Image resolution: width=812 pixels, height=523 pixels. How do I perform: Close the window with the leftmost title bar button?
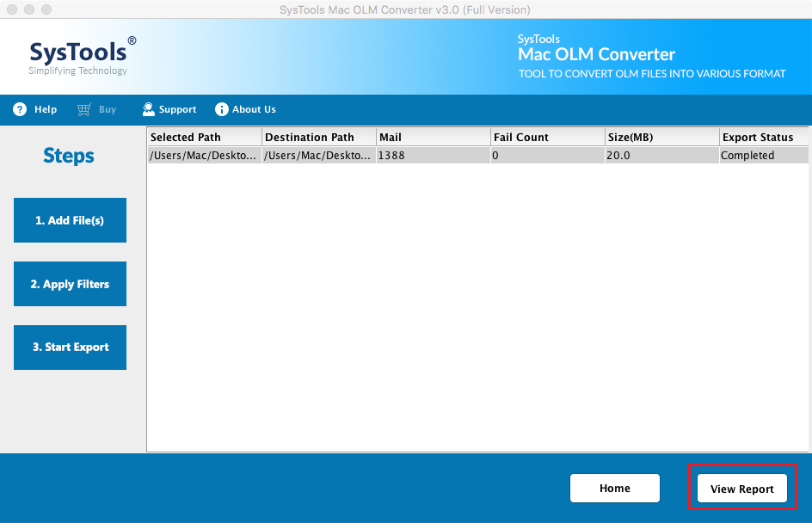(x=12, y=9)
